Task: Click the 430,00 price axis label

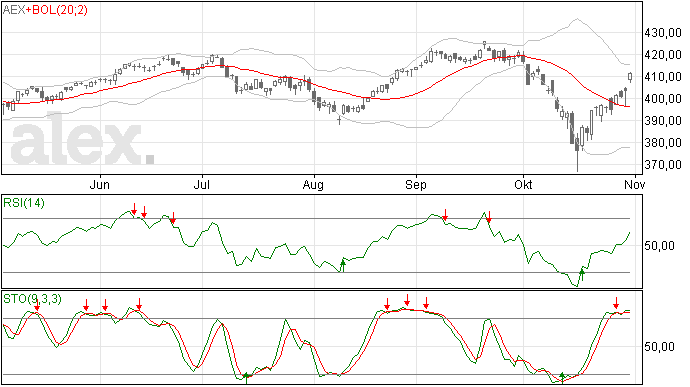Action: tap(663, 33)
